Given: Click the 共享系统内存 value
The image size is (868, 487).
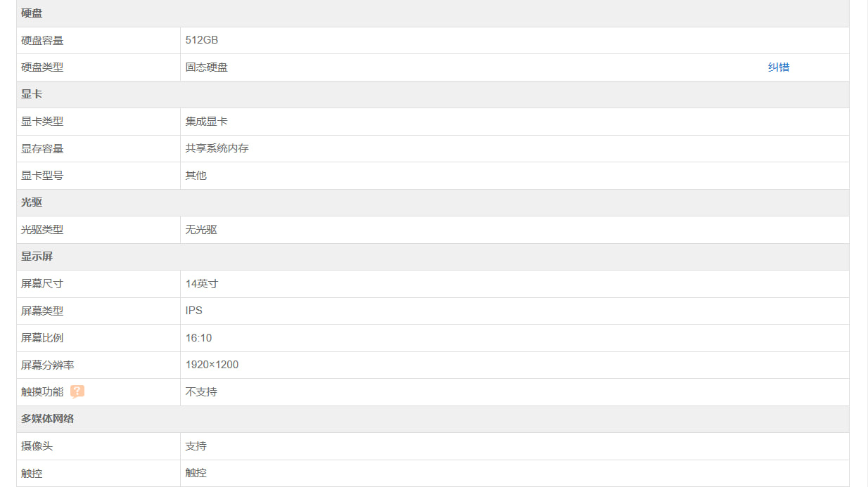Looking at the screenshot, I should click(217, 148).
